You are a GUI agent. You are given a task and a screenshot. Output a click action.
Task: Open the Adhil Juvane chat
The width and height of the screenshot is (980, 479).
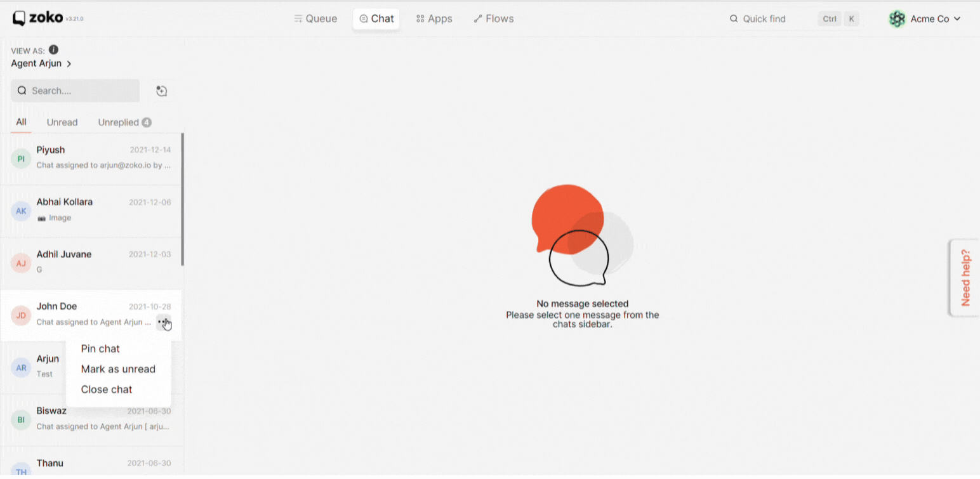click(x=91, y=263)
